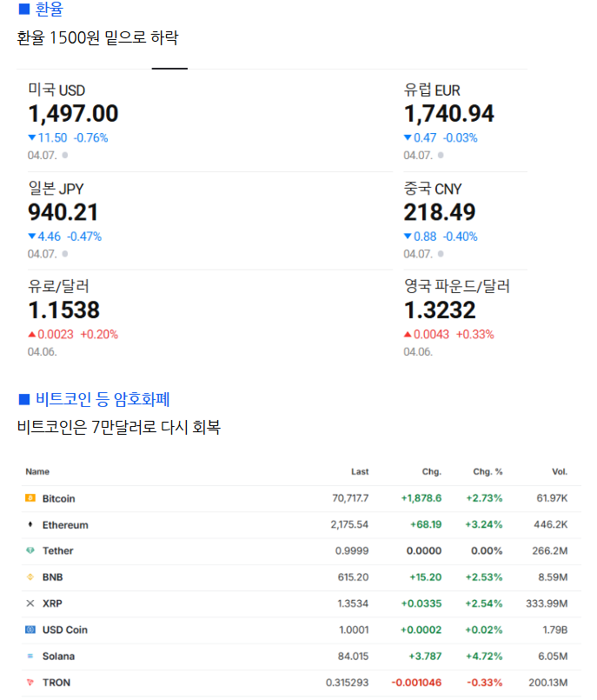
Task: Click the Ethereum diamond icon
Action: (30, 525)
